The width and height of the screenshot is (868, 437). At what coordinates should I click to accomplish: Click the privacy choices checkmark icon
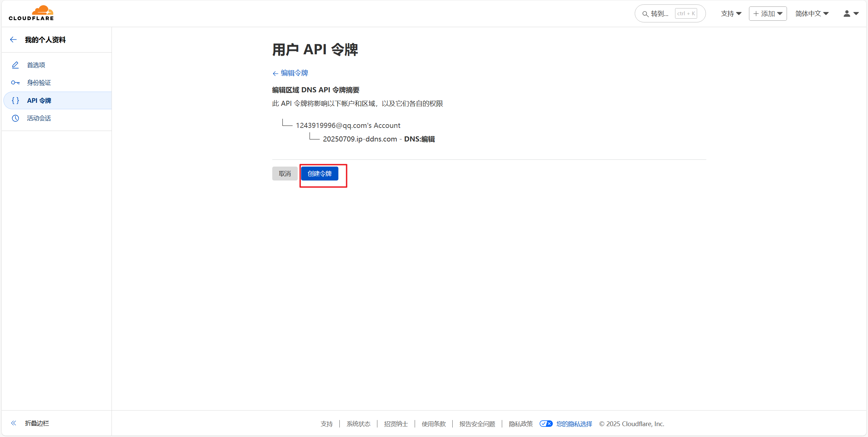tap(546, 423)
